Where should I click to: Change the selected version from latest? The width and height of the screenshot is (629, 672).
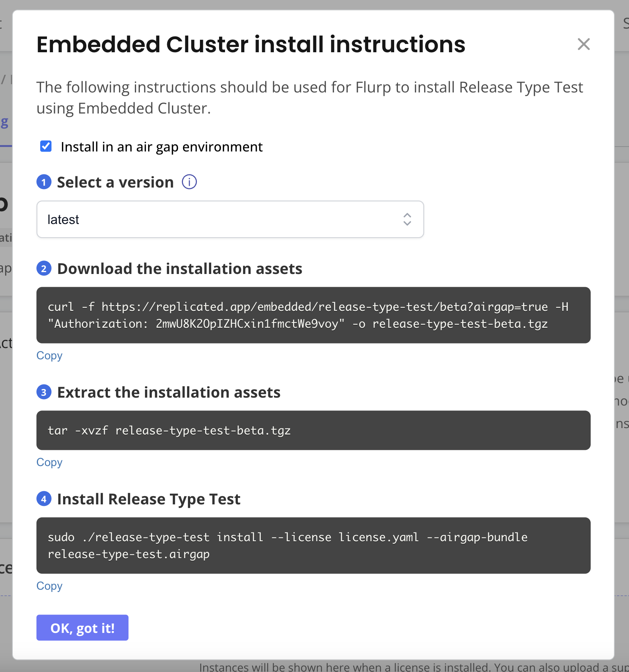[x=230, y=219]
